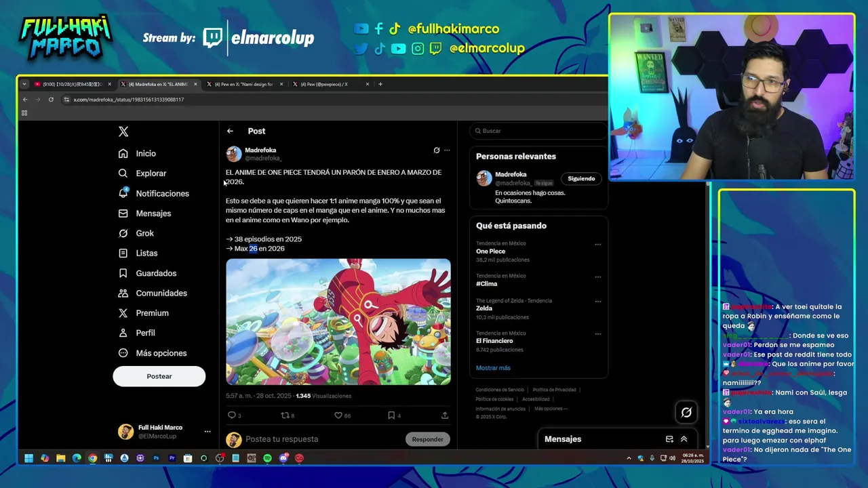This screenshot has height=488, width=868.
Task: Open options dots for El Financiero trend
Action: [597, 334]
